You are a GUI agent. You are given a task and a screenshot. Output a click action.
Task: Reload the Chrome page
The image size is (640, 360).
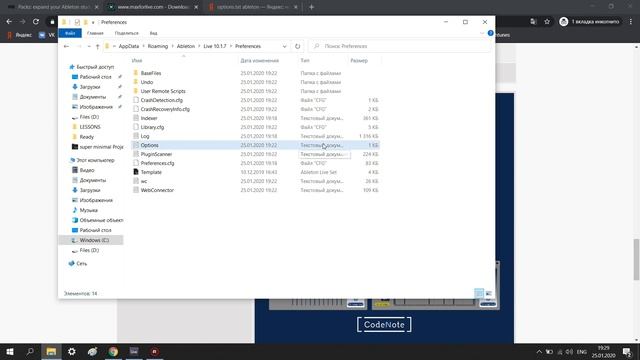pyautogui.click(x=36, y=22)
